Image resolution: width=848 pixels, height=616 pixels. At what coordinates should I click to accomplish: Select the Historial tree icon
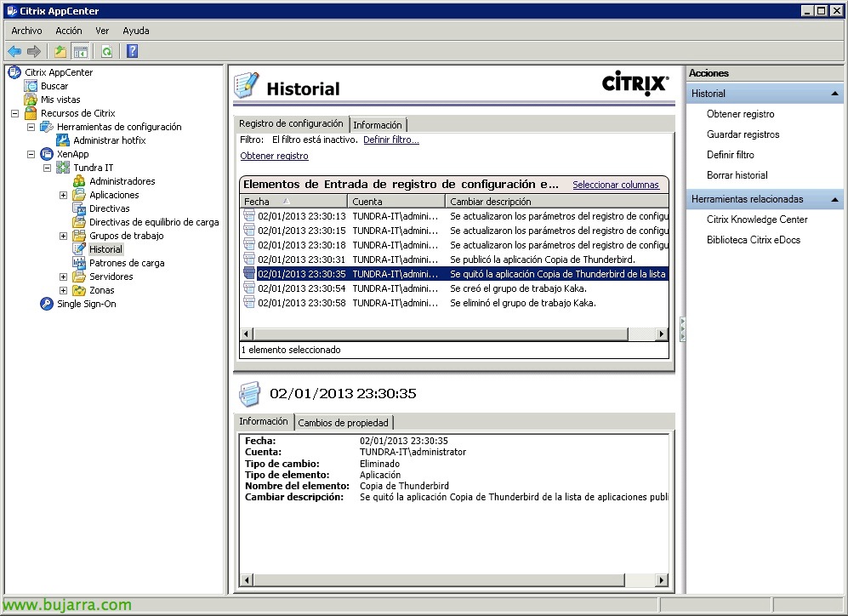(79, 249)
